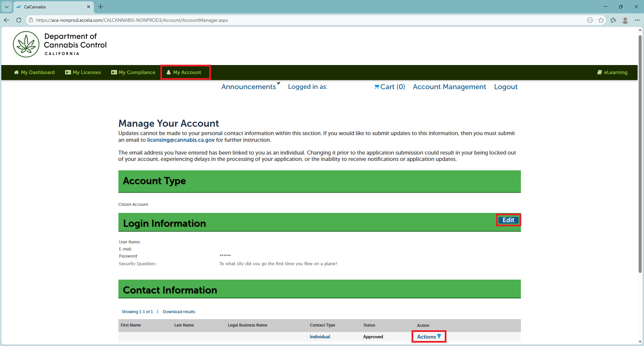The image size is (644, 346).
Task: Open the Actions dropdown for the contact
Action: (x=429, y=337)
